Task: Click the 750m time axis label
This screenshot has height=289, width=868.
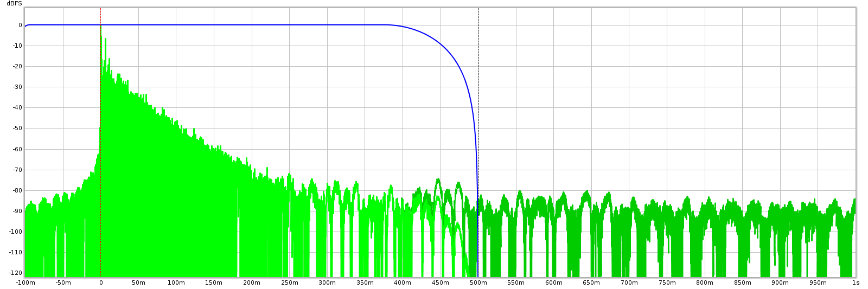Action: pos(666,282)
